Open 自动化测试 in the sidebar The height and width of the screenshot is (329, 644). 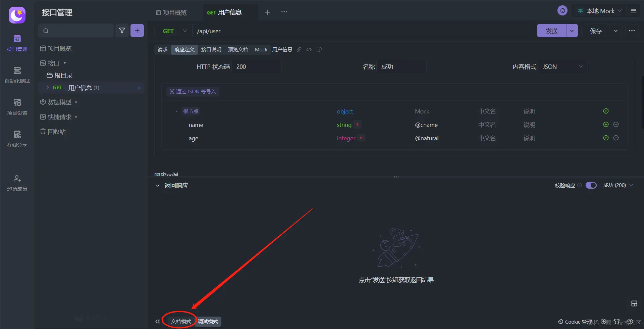pyautogui.click(x=17, y=75)
